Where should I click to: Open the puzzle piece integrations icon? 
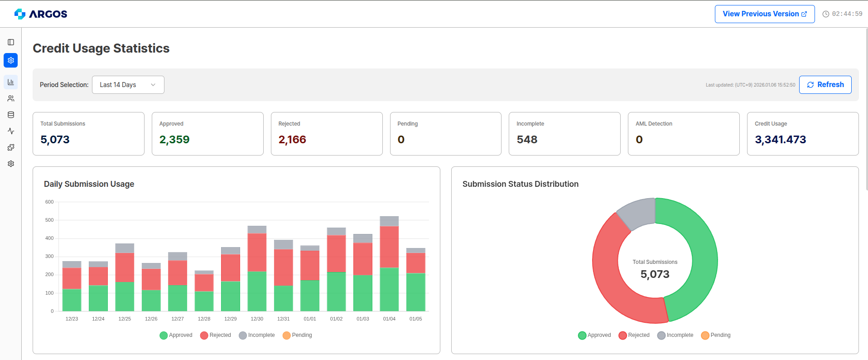tap(11, 147)
